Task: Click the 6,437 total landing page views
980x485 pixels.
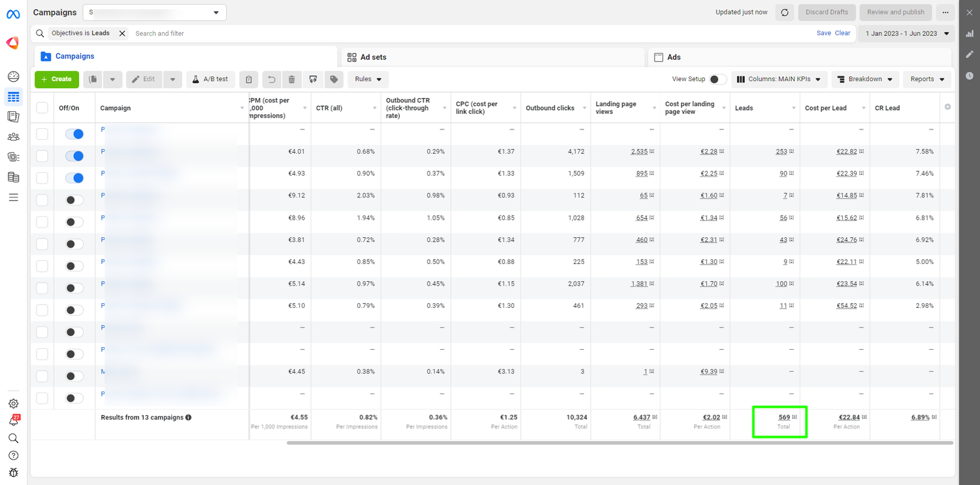Action: coord(642,417)
